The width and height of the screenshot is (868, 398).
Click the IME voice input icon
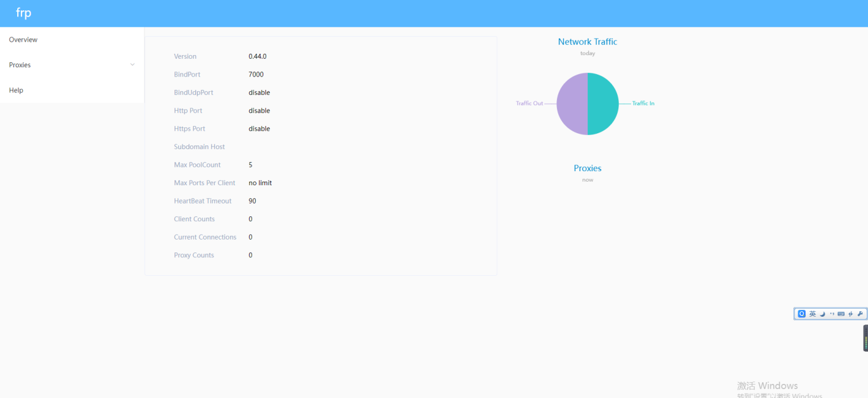850,314
